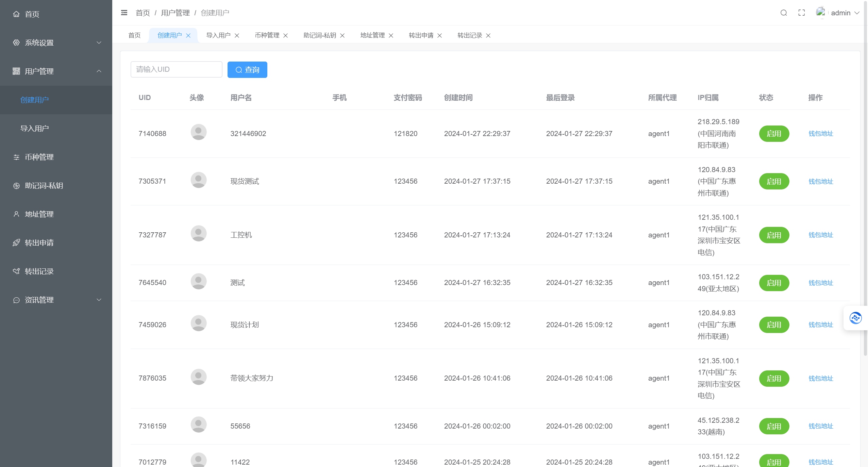The height and width of the screenshot is (467, 868).
Task: Click the floating assistant icon bottom right
Action: point(855,318)
